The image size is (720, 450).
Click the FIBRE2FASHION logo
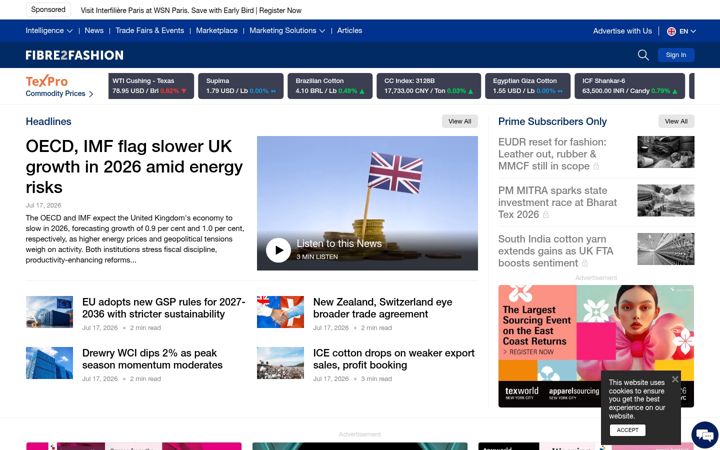tap(74, 55)
